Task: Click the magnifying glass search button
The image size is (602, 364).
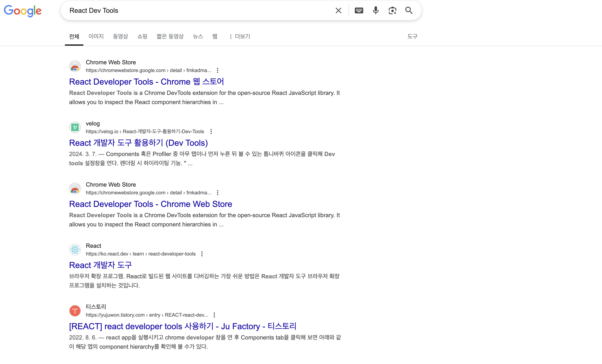Action: pos(409,10)
